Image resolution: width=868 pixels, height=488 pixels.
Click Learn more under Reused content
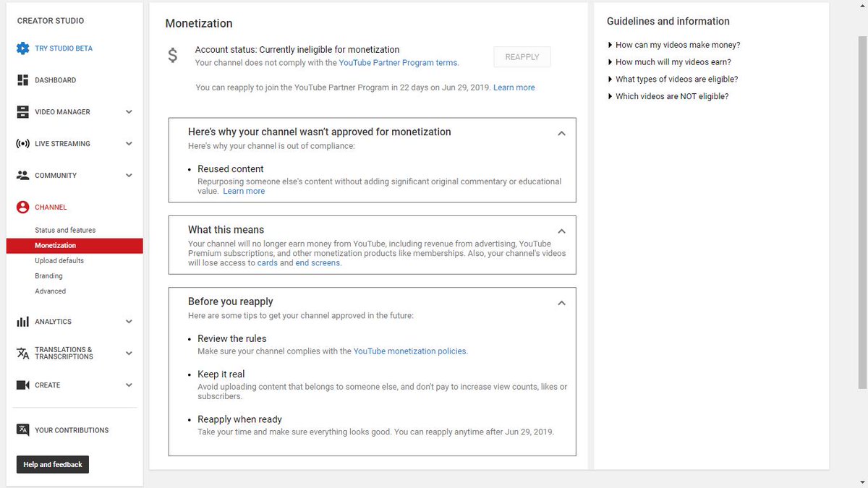pos(244,192)
